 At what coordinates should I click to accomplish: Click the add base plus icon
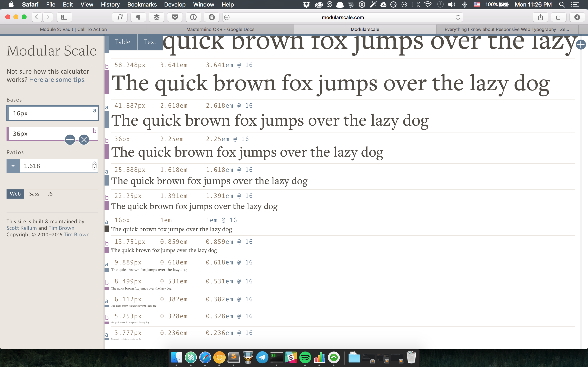70,140
